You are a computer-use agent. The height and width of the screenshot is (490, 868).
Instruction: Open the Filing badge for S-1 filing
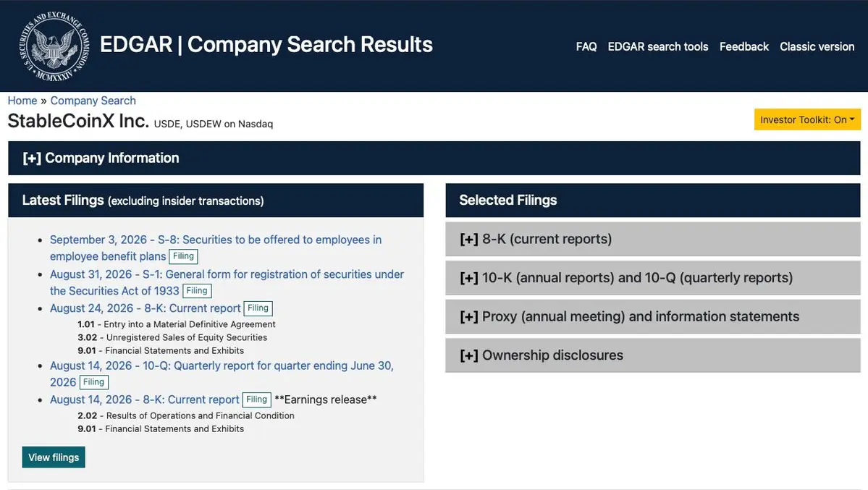click(x=196, y=291)
